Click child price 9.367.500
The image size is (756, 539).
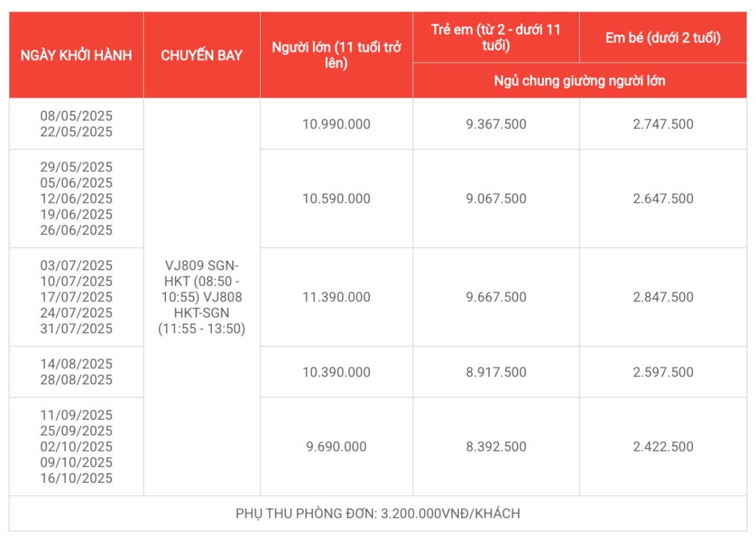coord(496,124)
